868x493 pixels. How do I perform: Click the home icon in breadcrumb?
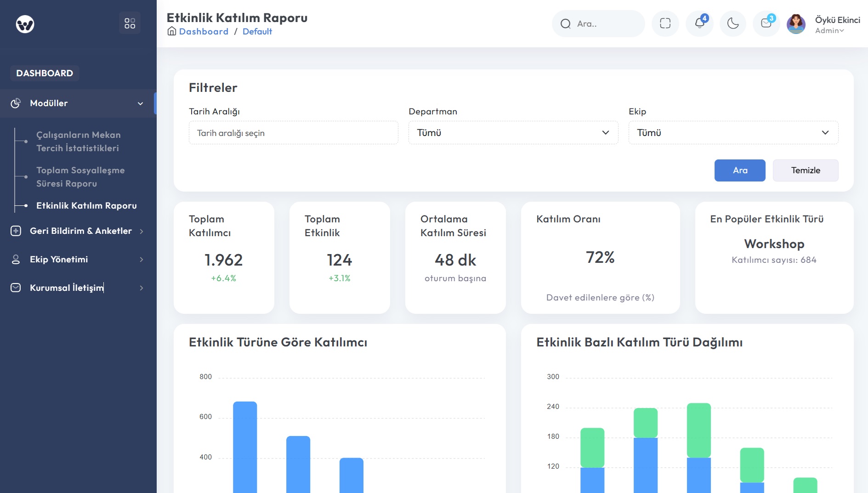point(172,31)
